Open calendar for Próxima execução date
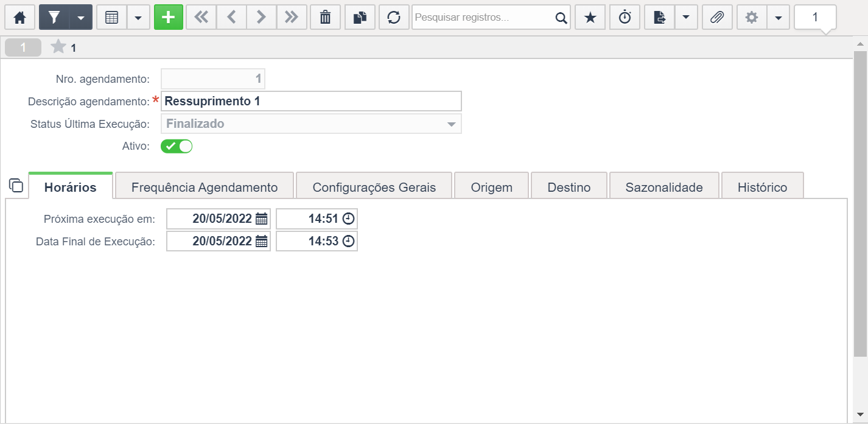 click(x=262, y=219)
